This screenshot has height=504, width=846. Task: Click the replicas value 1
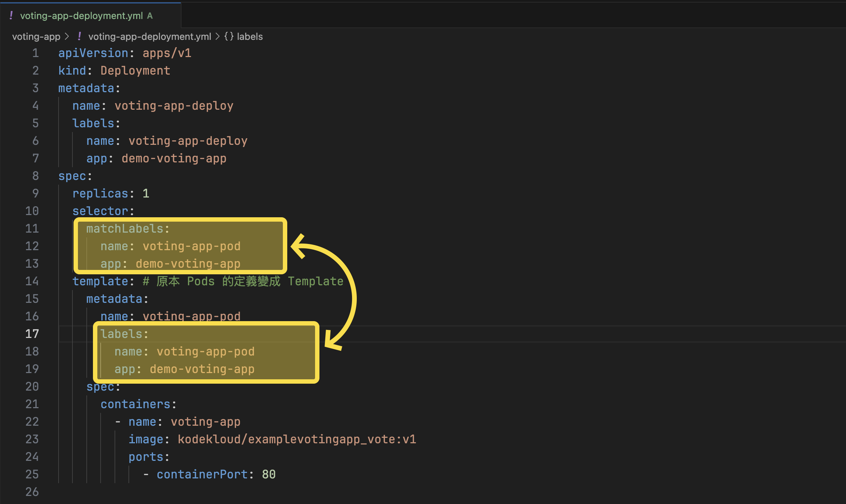click(x=146, y=193)
